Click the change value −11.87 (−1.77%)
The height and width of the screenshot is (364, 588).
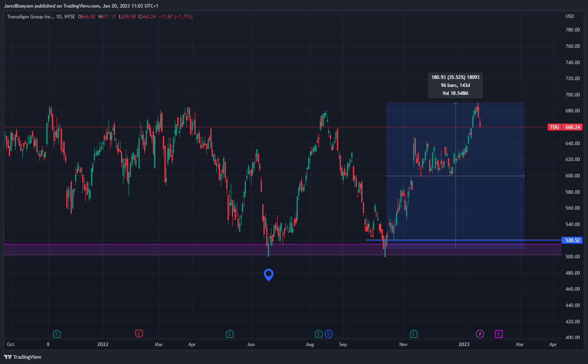tap(176, 17)
